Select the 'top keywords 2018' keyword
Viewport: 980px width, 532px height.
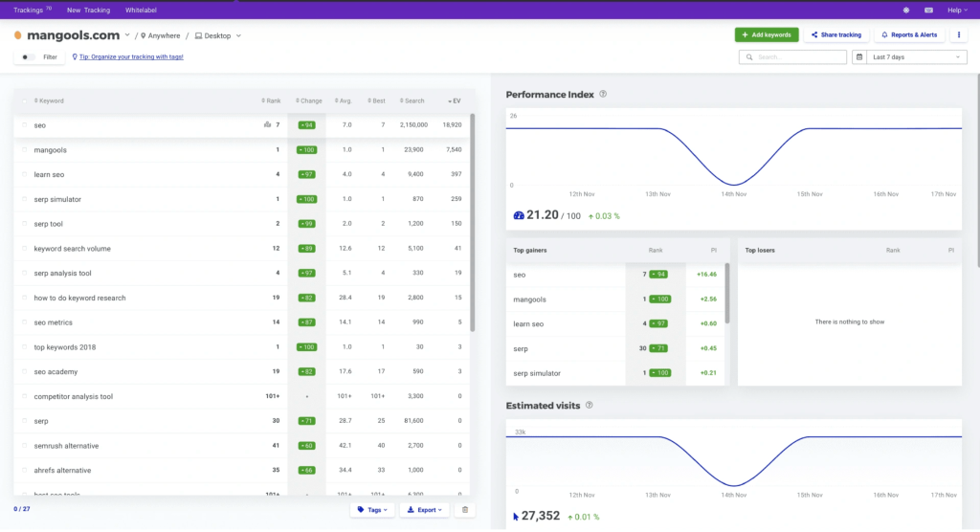pyautogui.click(x=65, y=347)
